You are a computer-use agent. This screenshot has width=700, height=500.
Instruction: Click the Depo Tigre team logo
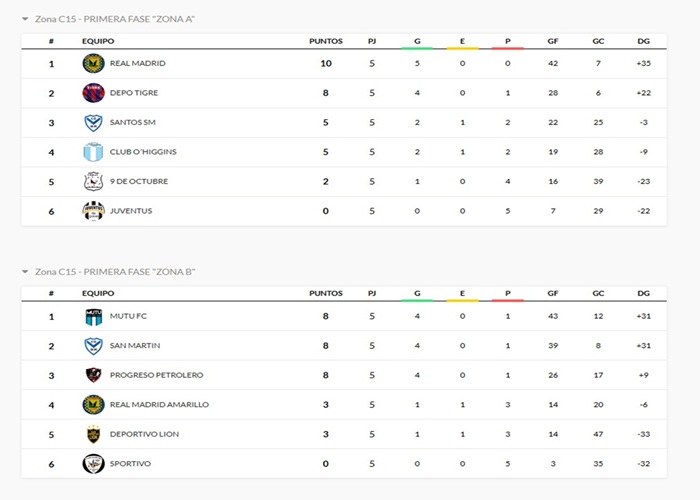(93, 93)
